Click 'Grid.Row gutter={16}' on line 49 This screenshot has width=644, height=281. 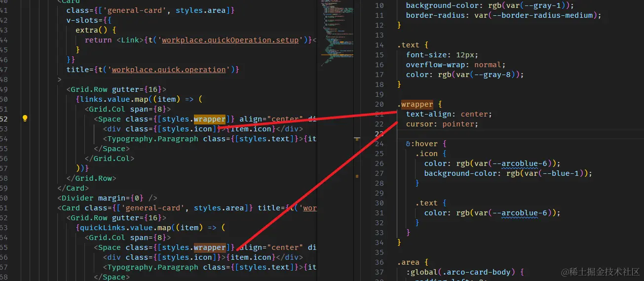[116, 89]
